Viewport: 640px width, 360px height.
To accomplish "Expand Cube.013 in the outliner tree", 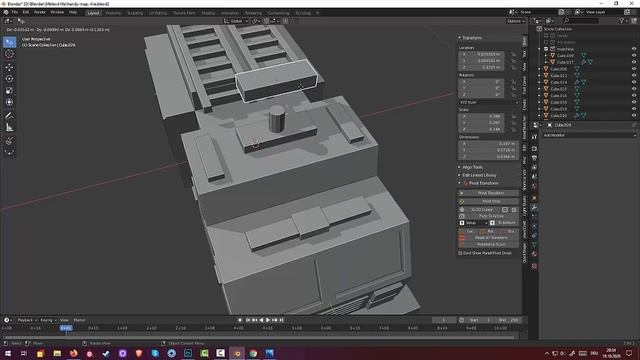I will pos(540,76).
